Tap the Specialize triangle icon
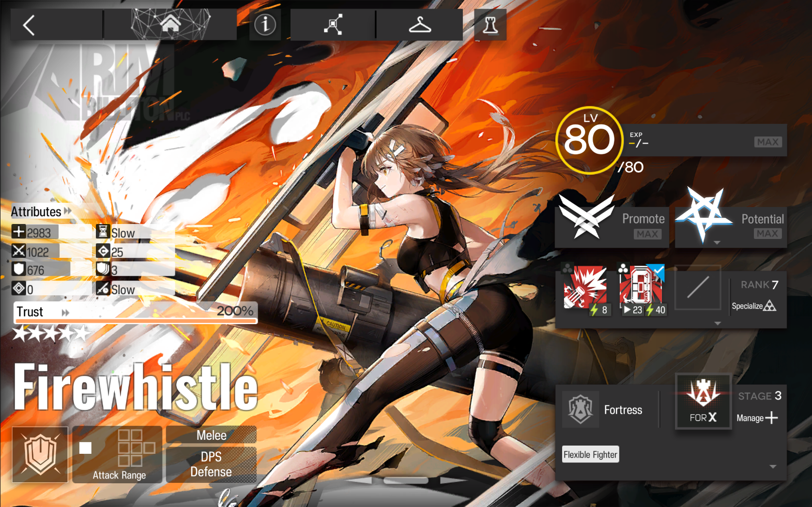This screenshot has height=507, width=812. pos(769,306)
